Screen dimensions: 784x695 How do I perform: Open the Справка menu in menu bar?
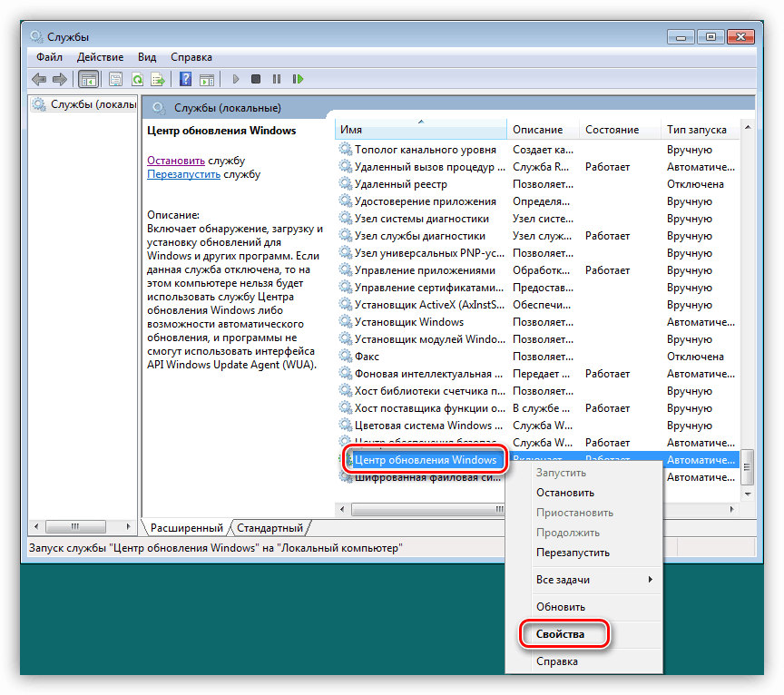point(191,57)
